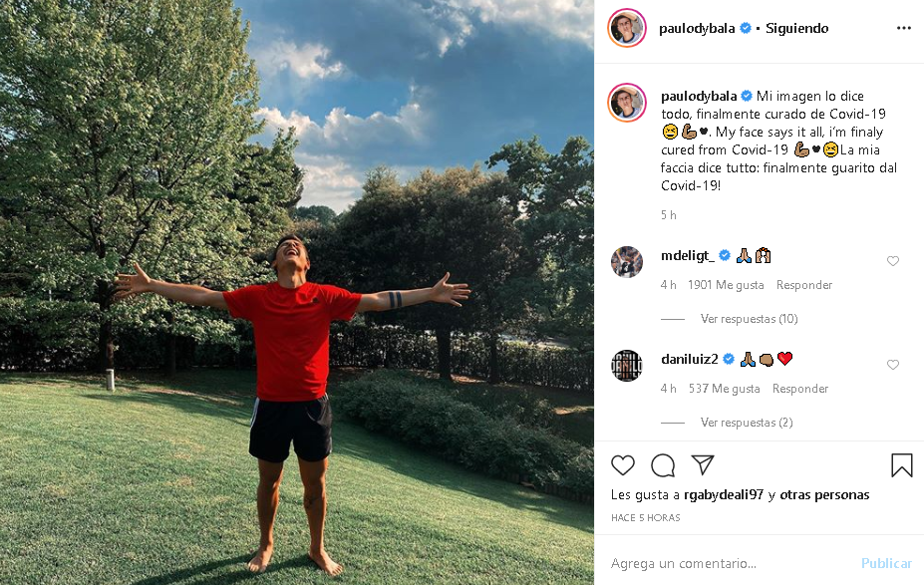Save the post with the bookmark icon
Image resolution: width=924 pixels, height=585 pixels.
click(x=902, y=465)
